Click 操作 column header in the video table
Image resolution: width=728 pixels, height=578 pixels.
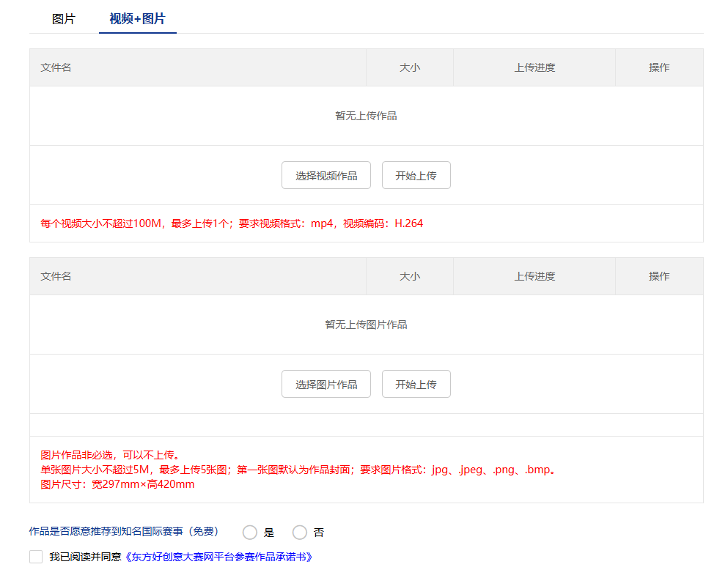pyautogui.click(x=659, y=67)
